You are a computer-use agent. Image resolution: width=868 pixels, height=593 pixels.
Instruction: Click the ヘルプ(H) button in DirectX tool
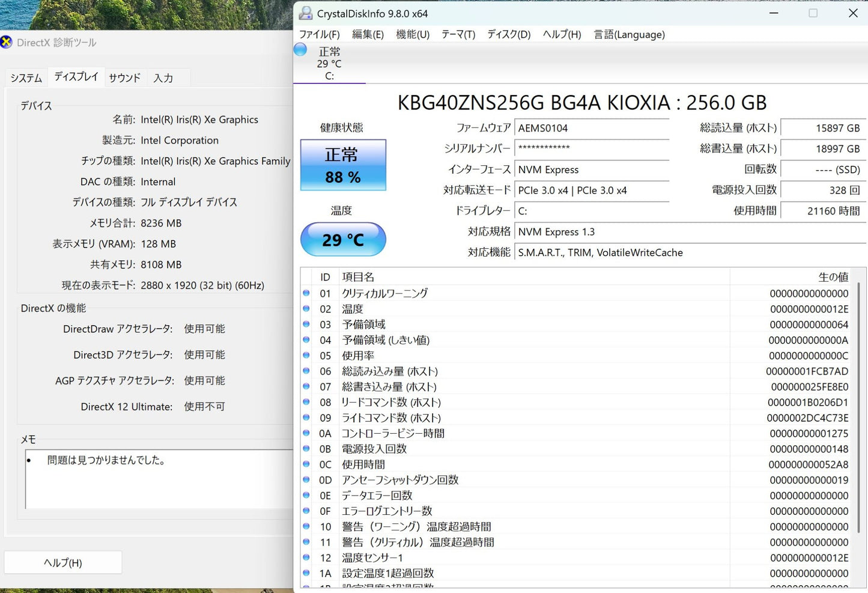pos(63,562)
